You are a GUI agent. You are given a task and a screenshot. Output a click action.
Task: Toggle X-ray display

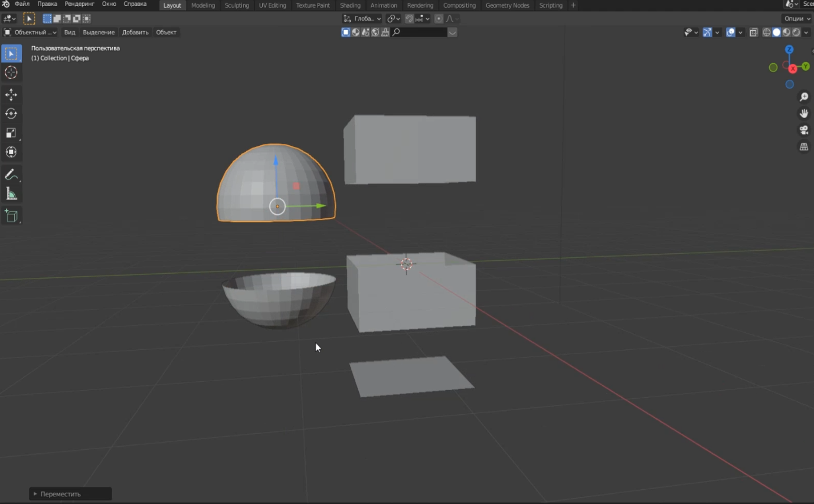(753, 32)
